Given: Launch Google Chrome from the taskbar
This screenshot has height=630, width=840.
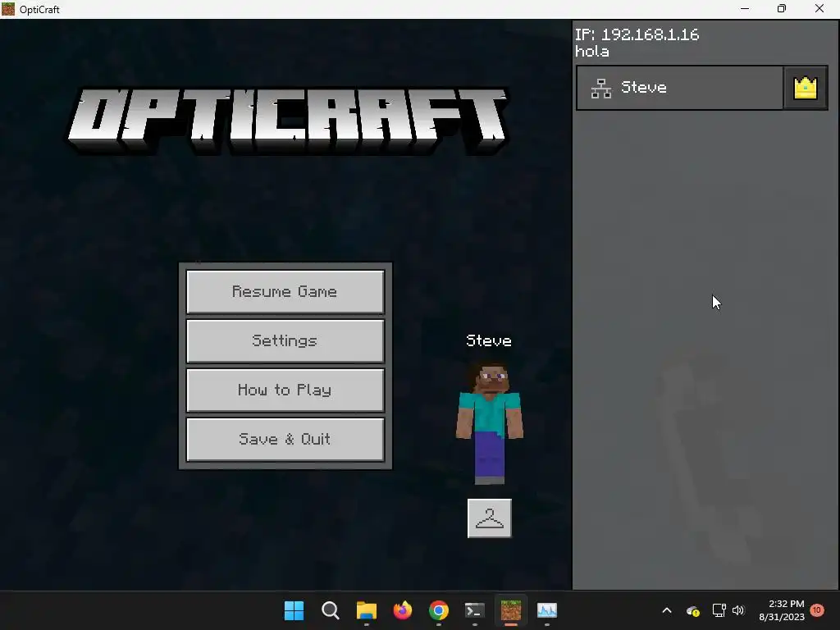Looking at the screenshot, I should tap(439, 610).
